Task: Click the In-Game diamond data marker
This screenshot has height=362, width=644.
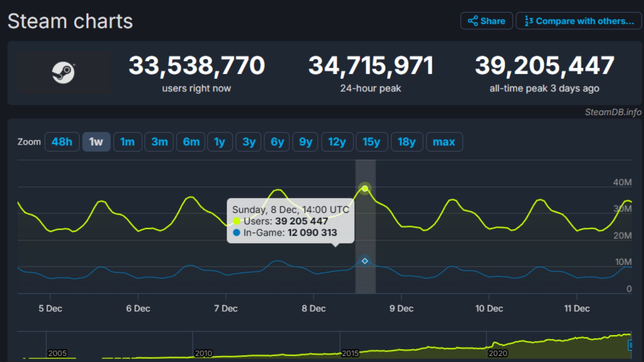Action: coord(365,261)
